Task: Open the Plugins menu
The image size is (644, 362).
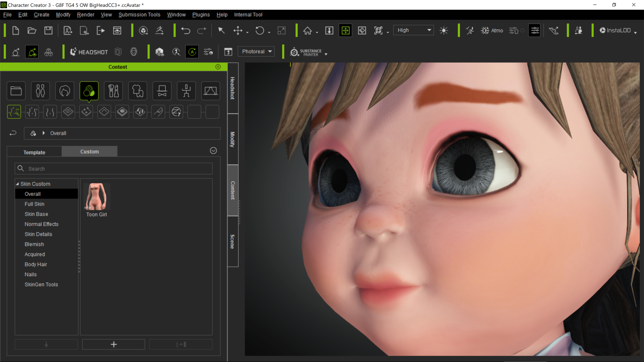Action: pos(201,15)
